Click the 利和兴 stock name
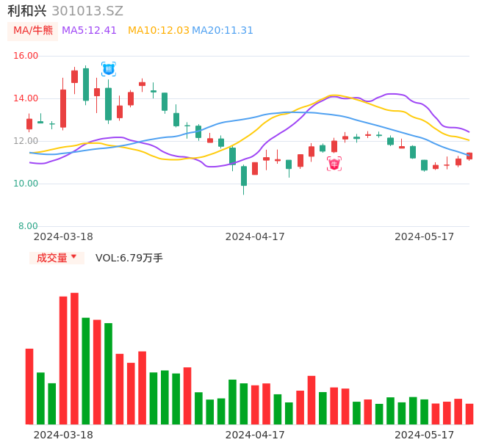The width and height of the screenshot is (504, 445). (x=27, y=11)
